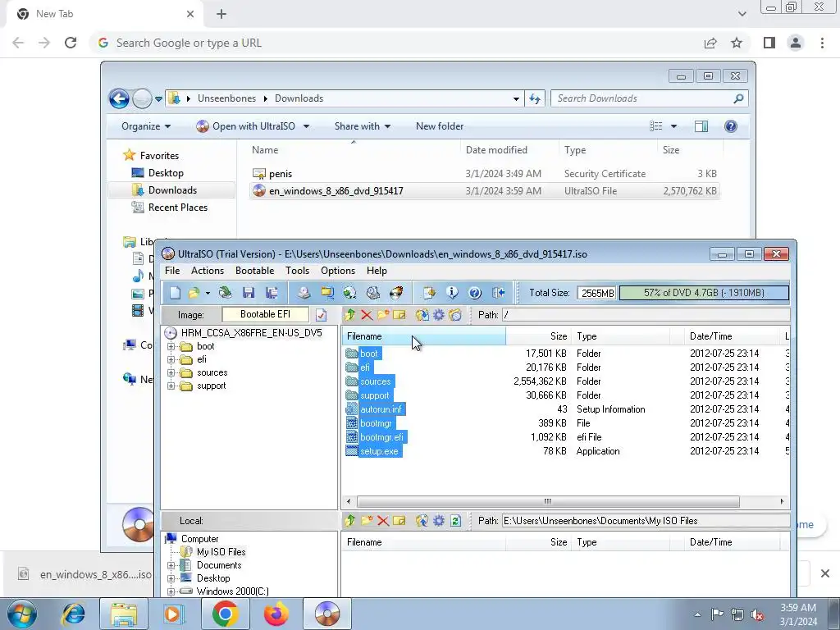Screen dimensions: 840x630
Task: Click the gear Properties icon in image toolbar
Action: 439,315
